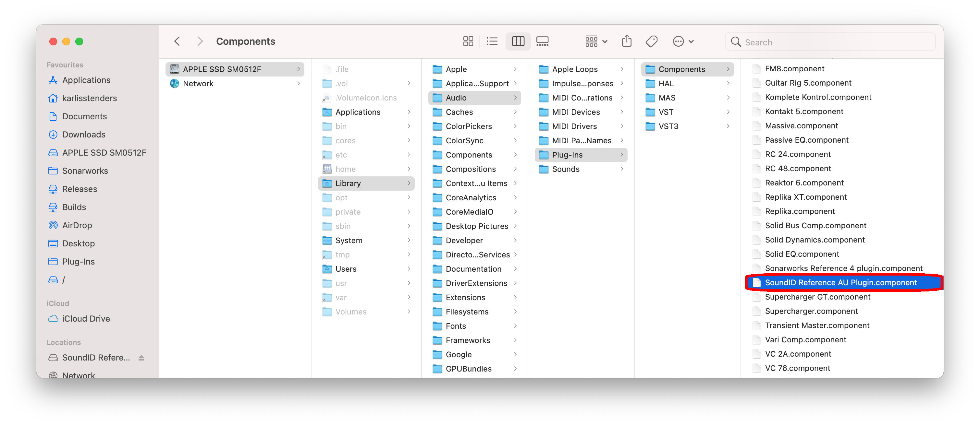Open the HAL folder
This screenshot has height=426, width=980.
687,84
